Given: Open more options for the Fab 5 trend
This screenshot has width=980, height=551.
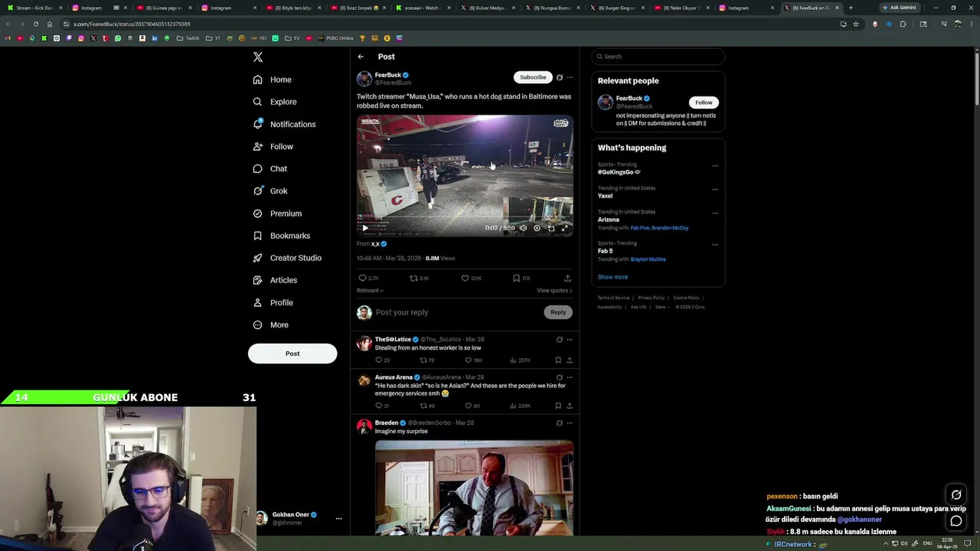Looking at the screenshot, I should coord(715,244).
